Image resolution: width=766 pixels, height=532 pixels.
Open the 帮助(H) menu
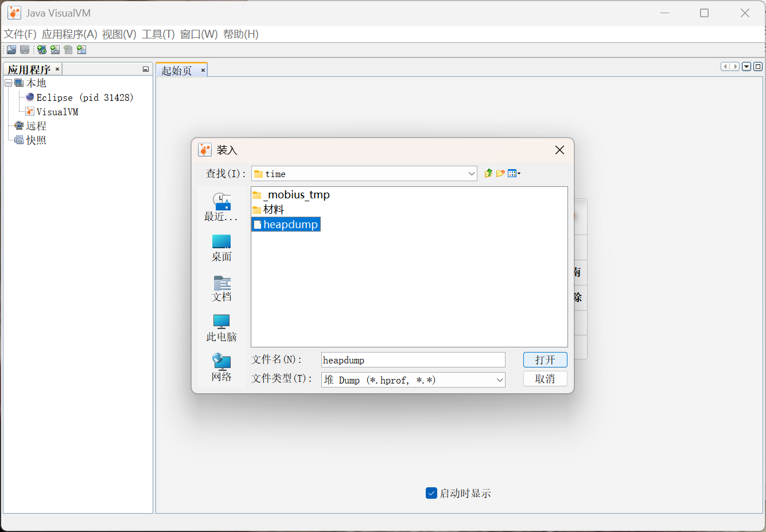[241, 34]
